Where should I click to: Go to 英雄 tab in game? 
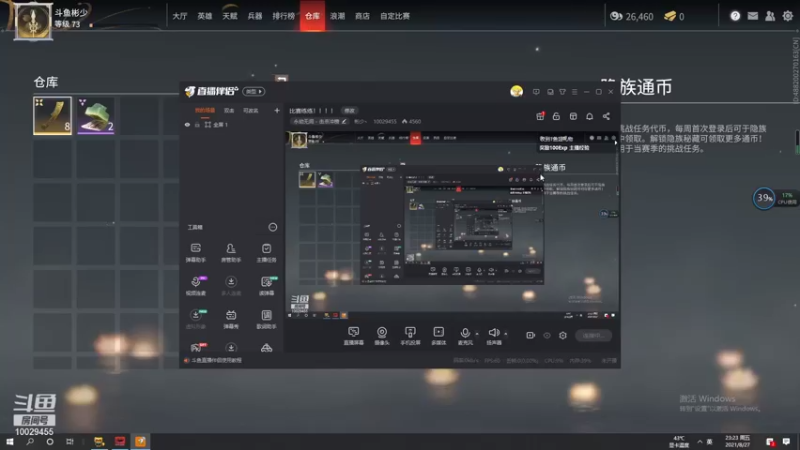[x=205, y=16]
